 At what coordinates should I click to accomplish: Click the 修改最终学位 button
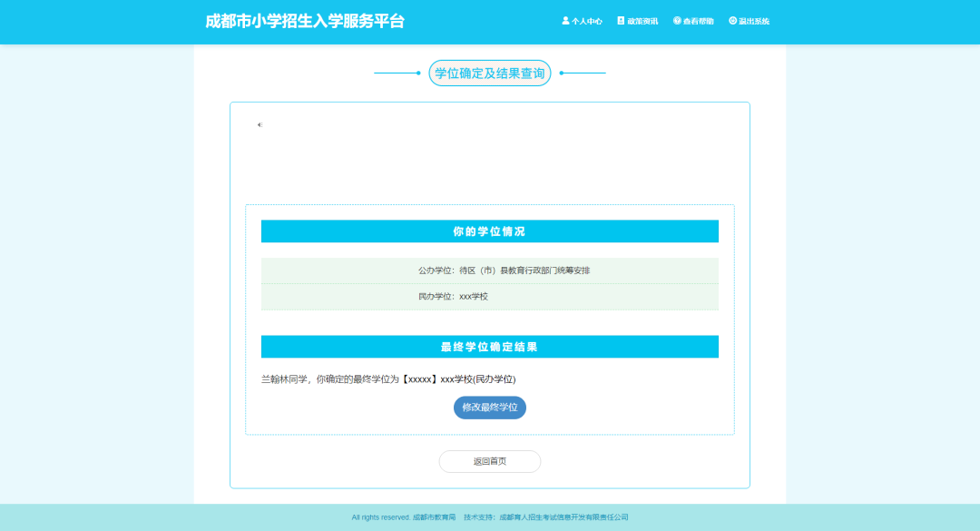tap(490, 408)
